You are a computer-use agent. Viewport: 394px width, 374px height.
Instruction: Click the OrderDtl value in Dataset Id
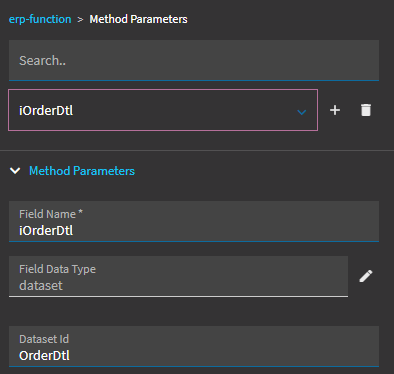pos(44,356)
